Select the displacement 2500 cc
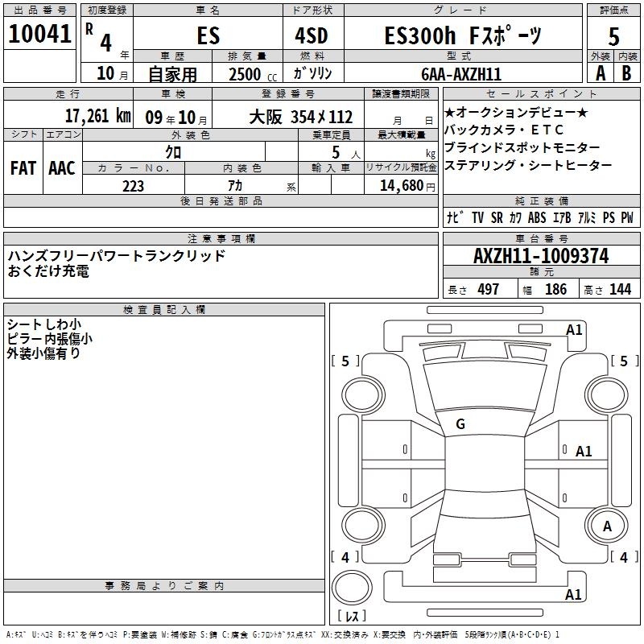The height and width of the screenshot is (644, 644). click(x=253, y=74)
